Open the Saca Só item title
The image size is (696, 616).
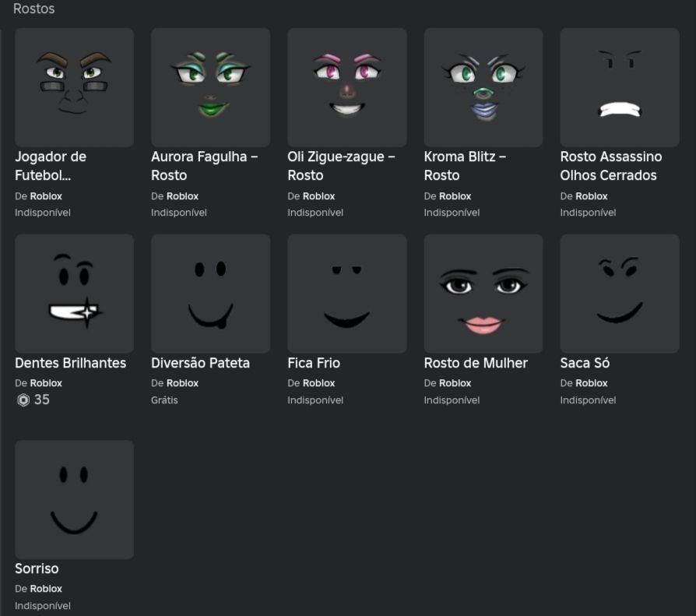coord(585,363)
